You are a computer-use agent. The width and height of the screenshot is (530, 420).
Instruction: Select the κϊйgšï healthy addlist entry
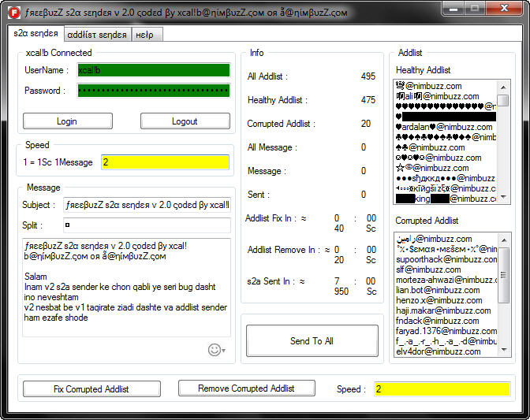coord(445,188)
